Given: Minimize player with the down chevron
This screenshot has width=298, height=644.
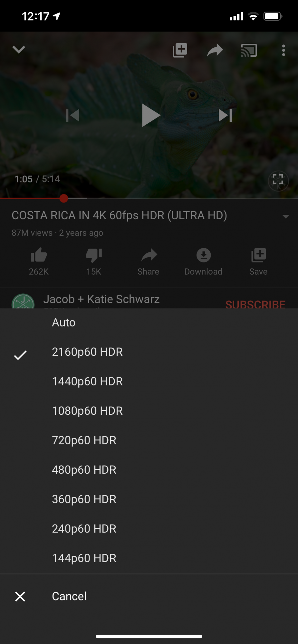Looking at the screenshot, I should tap(19, 49).
